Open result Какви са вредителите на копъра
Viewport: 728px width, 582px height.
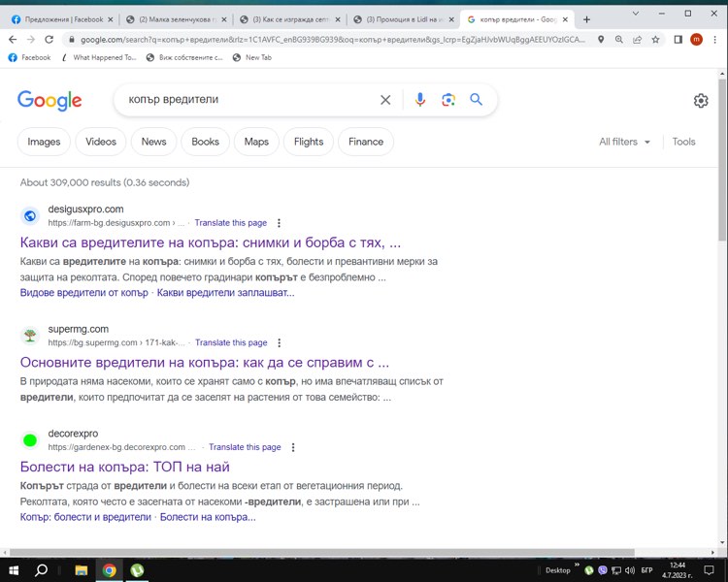[x=211, y=242]
